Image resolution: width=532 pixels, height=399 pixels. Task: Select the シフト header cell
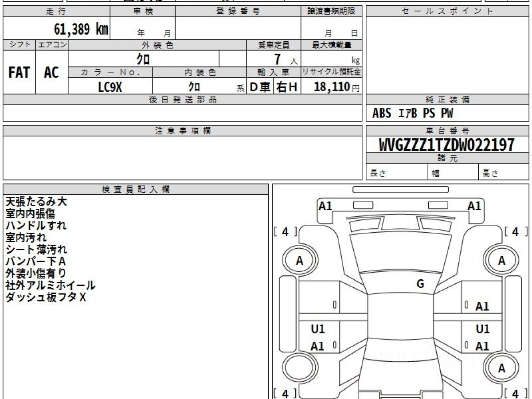[19, 45]
